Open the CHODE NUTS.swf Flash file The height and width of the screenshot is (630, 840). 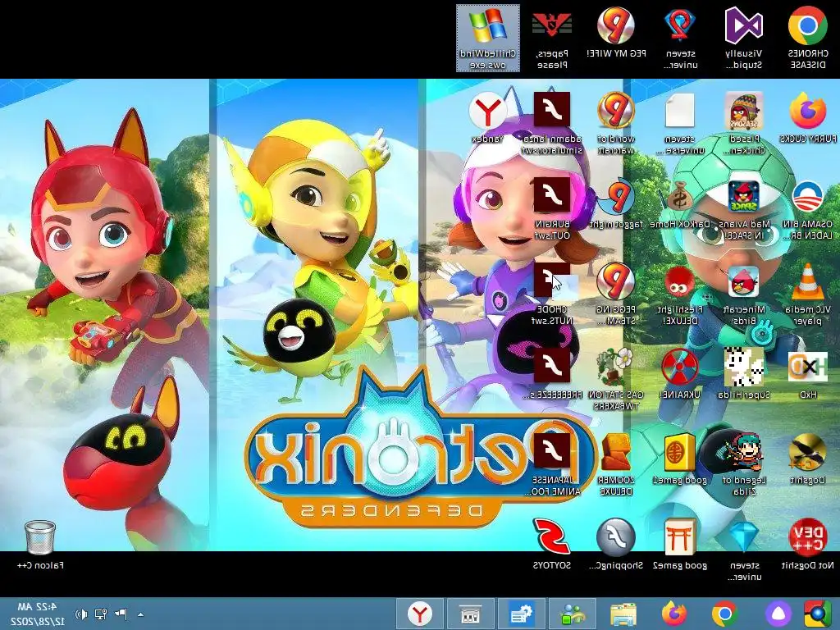pos(552,294)
